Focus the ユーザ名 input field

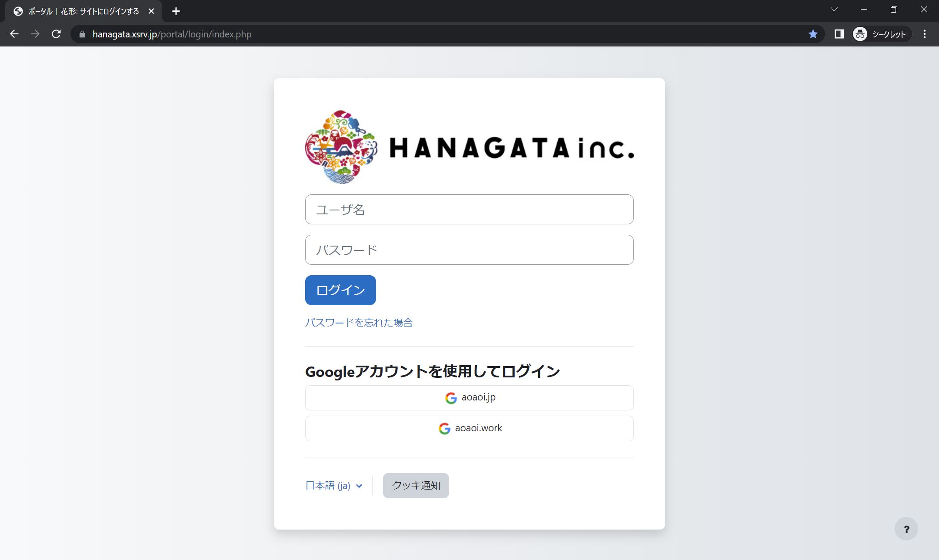pyautogui.click(x=469, y=210)
